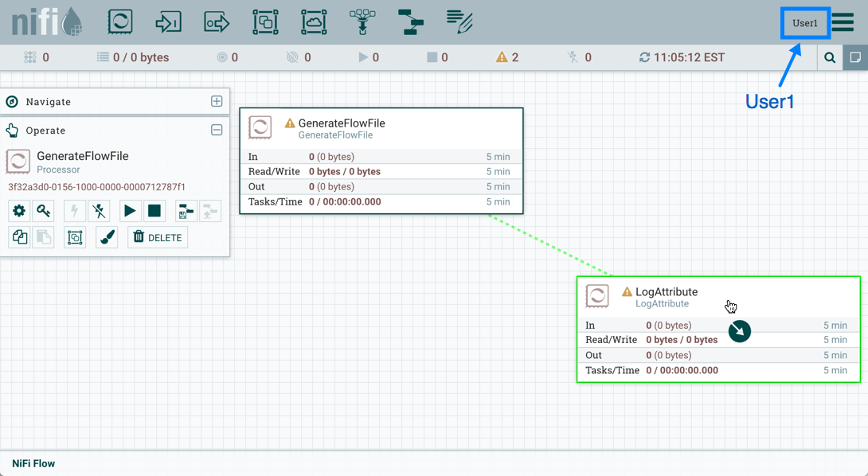The width and height of the screenshot is (868, 476).
Task: Stop the selected processor
Action: 154,211
